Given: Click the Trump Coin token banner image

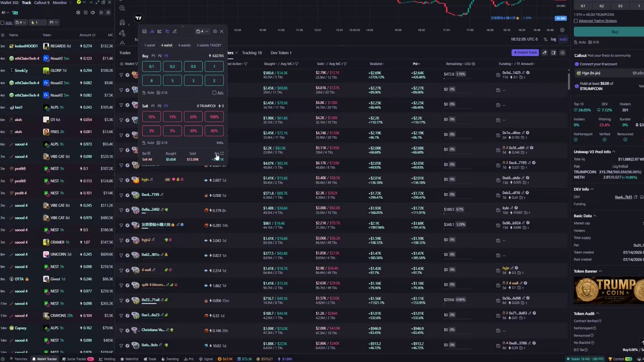Looking at the screenshot, I should (609, 291).
